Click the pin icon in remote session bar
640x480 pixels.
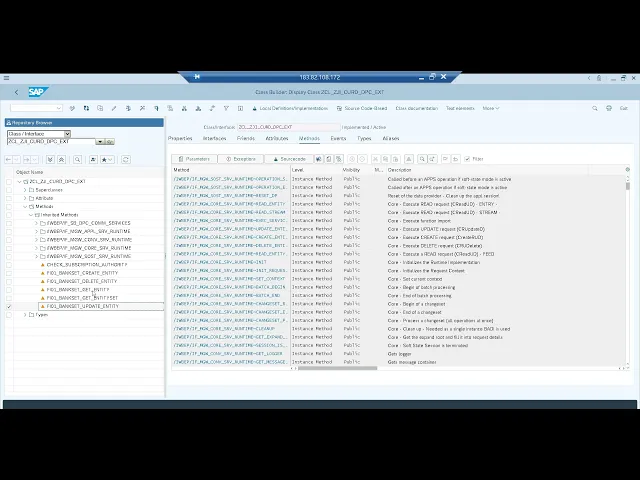click(197, 77)
